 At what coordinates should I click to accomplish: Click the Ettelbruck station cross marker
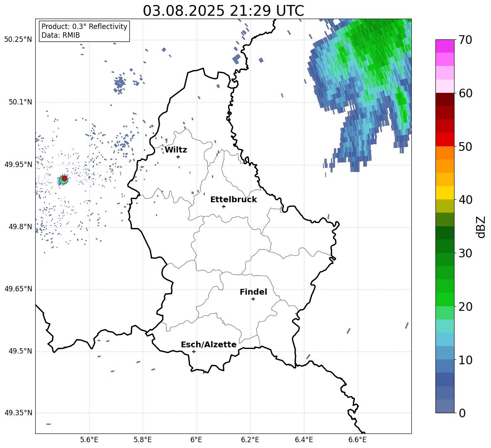coord(224,206)
